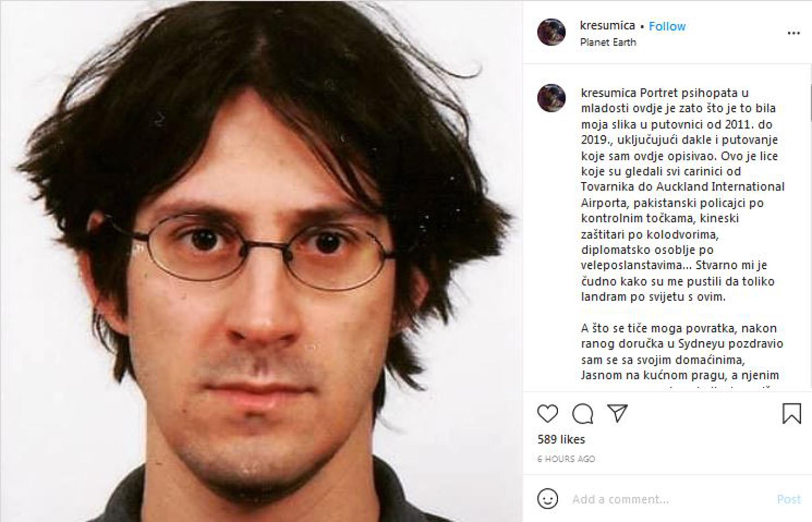Like the post with the heart icon

point(548,414)
